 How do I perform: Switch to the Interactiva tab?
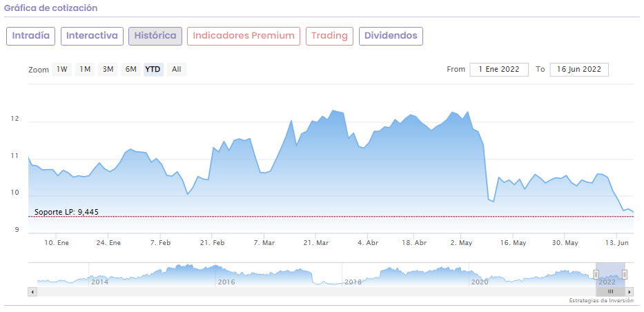pos(92,36)
